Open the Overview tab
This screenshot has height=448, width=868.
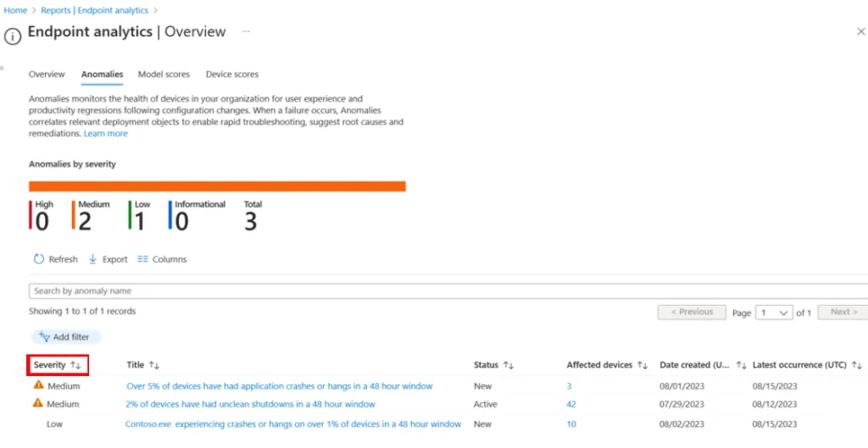point(47,75)
